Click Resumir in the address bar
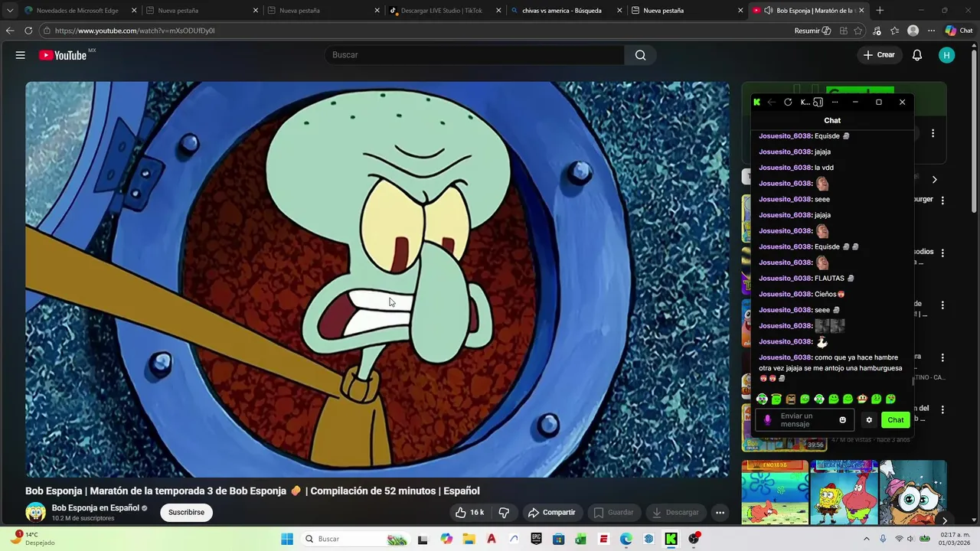The width and height of the screenshot is (980, 551). [812, 31]
